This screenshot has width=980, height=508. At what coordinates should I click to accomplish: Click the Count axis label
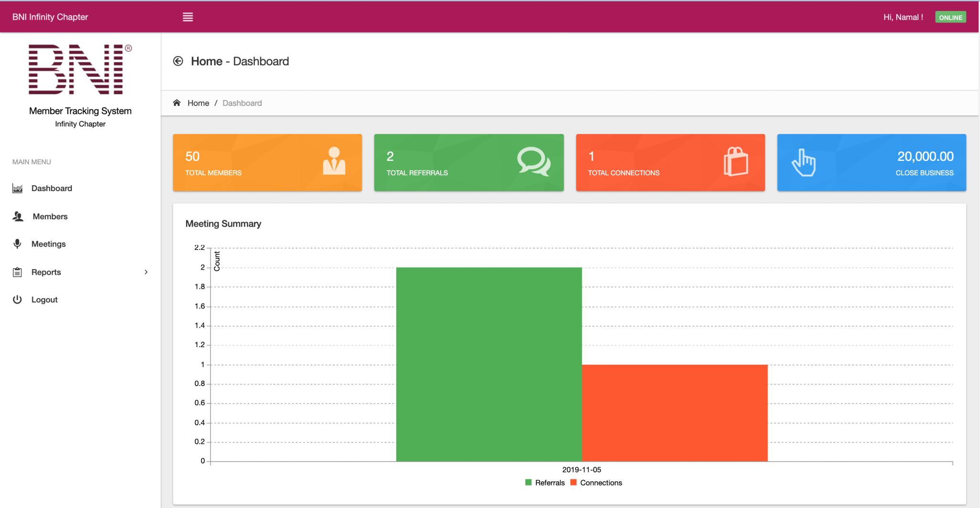click(x=217, y=261)
